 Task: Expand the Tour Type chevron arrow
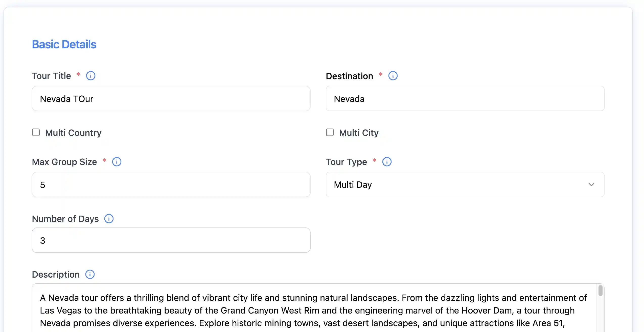(x=591, y=184)
